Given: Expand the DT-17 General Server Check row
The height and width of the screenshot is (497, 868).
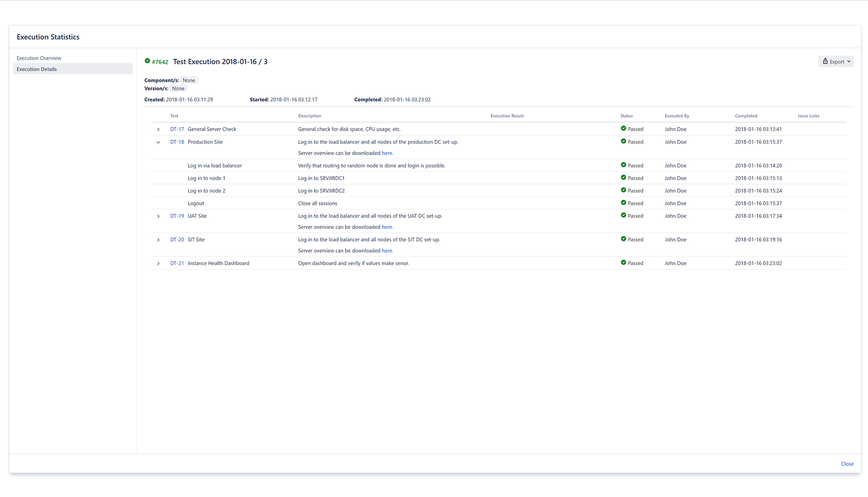Looking at the screenshot, I should [x=158, y=129].
